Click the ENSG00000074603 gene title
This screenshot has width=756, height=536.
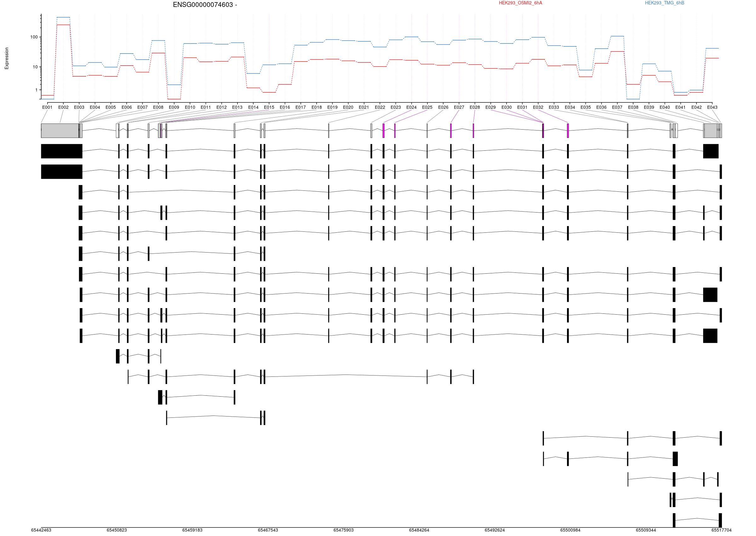coord(205,5)
